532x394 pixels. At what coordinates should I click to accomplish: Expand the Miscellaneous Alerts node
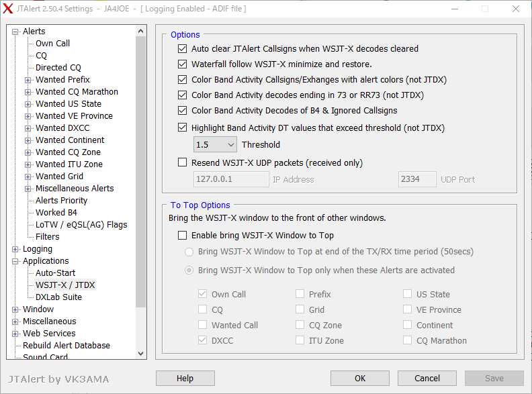28,189
